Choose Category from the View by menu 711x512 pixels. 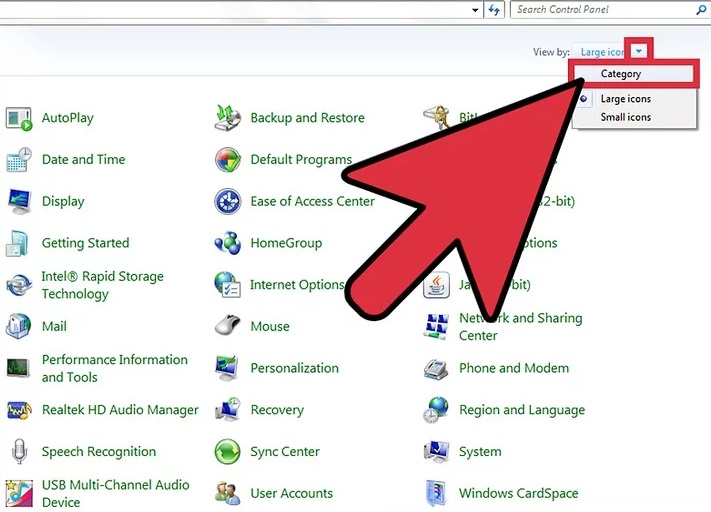click(x=621, y=73)
